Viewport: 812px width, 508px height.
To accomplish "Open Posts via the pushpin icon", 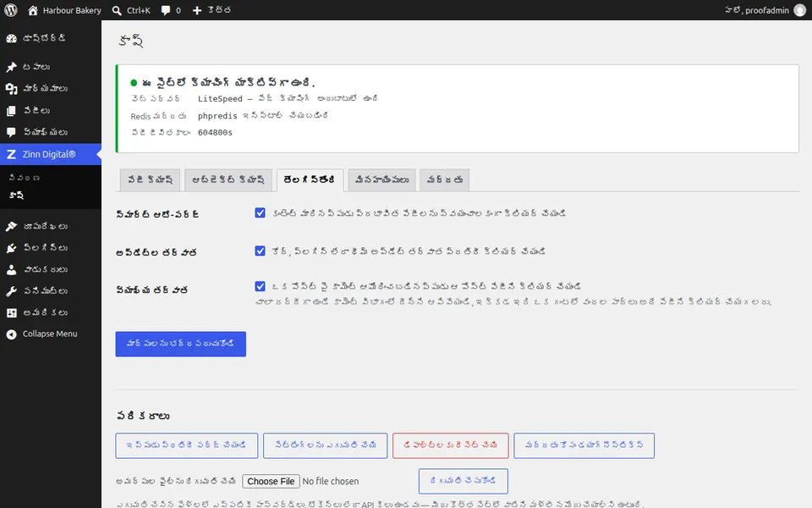I will click(11, 67).
